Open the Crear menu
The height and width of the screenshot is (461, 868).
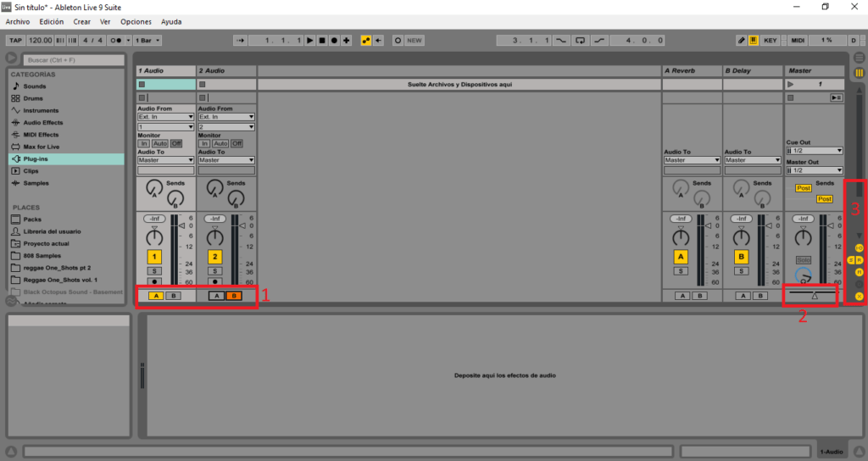coord(82,21)
